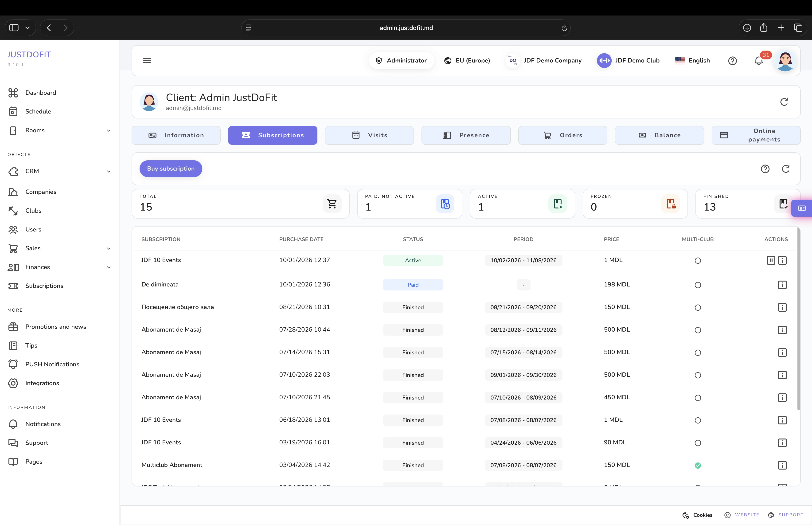Open info icon for De dimineata subscription
This screenshot has height=525, width=812.
tap(782, 285)
